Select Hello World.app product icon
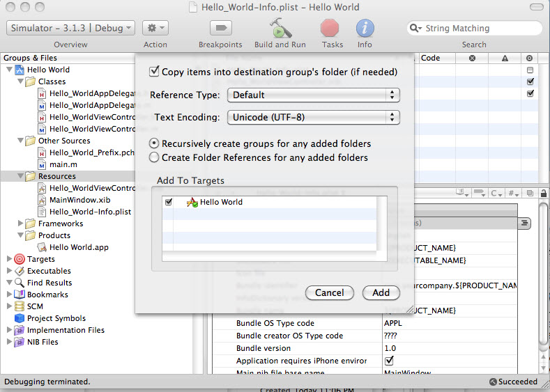Image resolution: width=550 pixels, height=392 pixels. coord(42,247)
